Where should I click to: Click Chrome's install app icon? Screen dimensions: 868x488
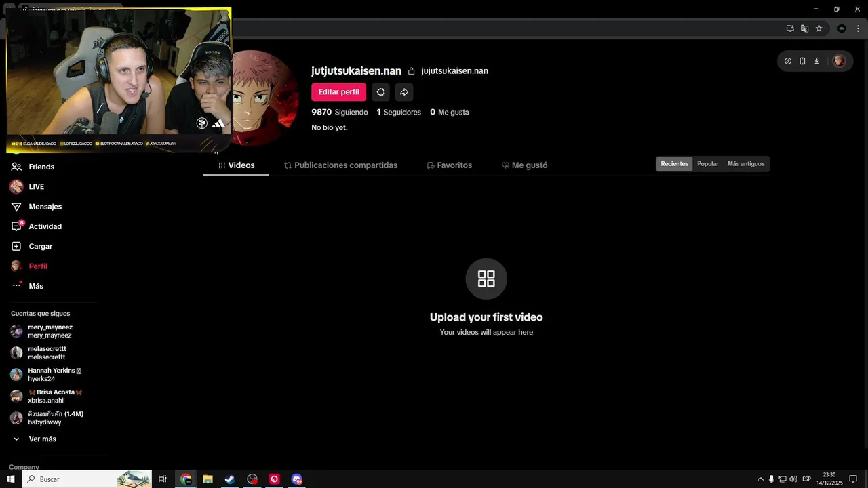click(x=790, y=28)
